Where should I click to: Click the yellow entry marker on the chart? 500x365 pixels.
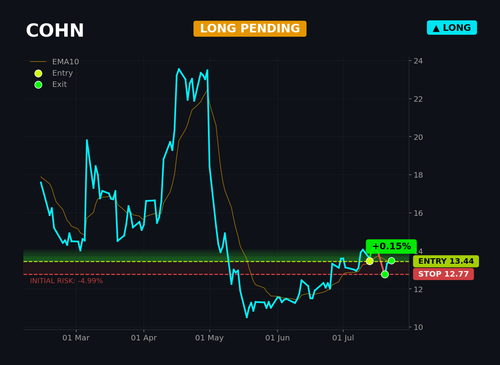pos(369,261)
